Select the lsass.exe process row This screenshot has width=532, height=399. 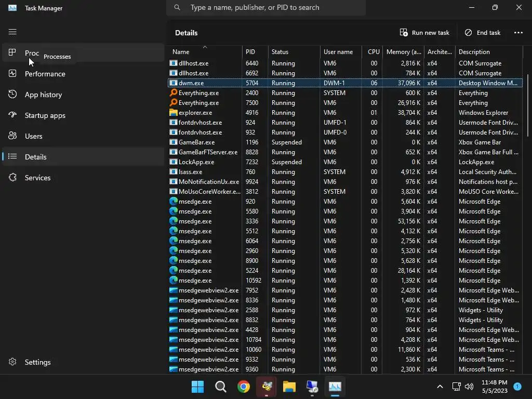coord(345,171)
